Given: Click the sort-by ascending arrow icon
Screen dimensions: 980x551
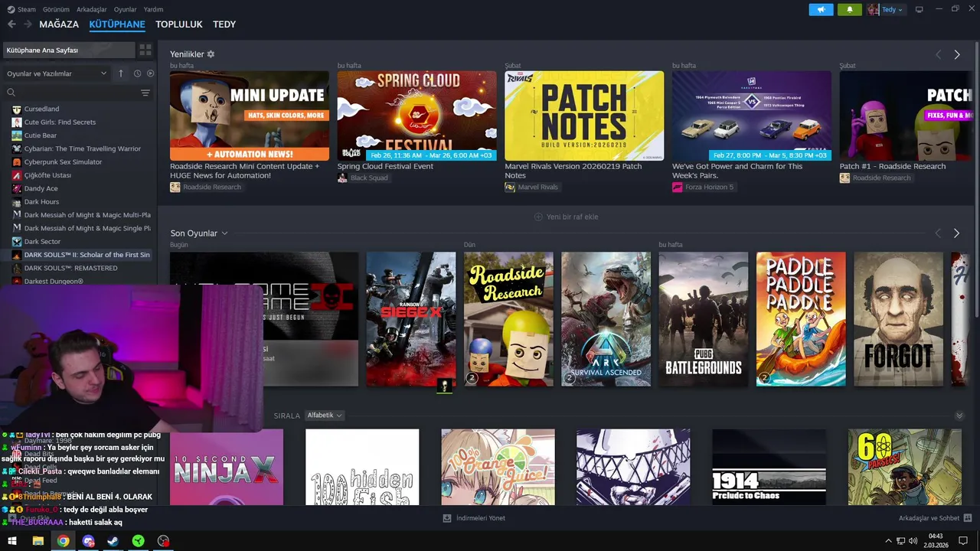Looking at the screenshot, I should click(120, 73).
